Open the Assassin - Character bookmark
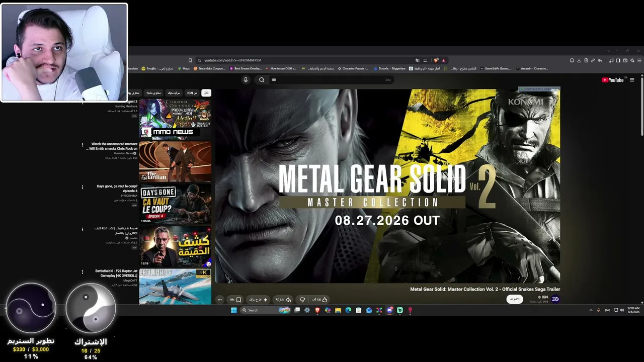This screenshot has width=644, height=362. click(532, 68)
